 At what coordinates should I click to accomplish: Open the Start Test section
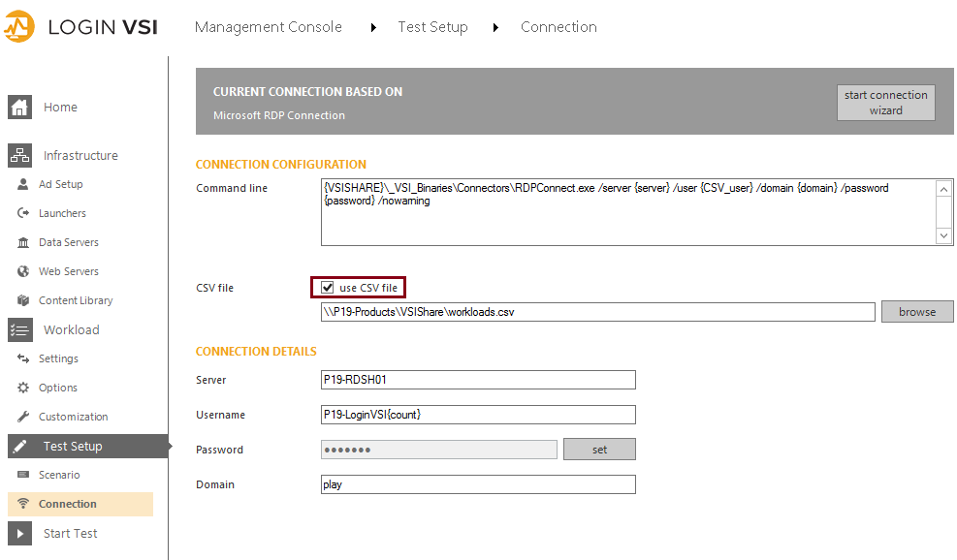pos(70,534)
